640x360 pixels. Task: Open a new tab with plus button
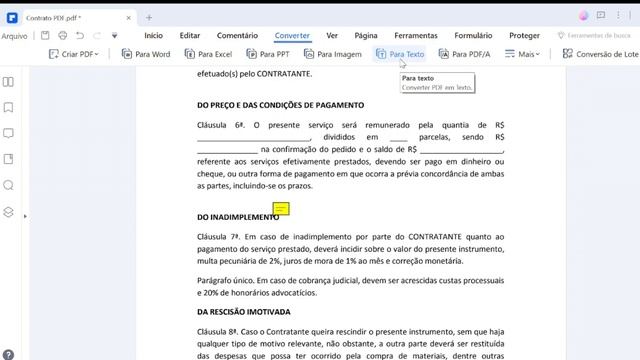point(149,18)
